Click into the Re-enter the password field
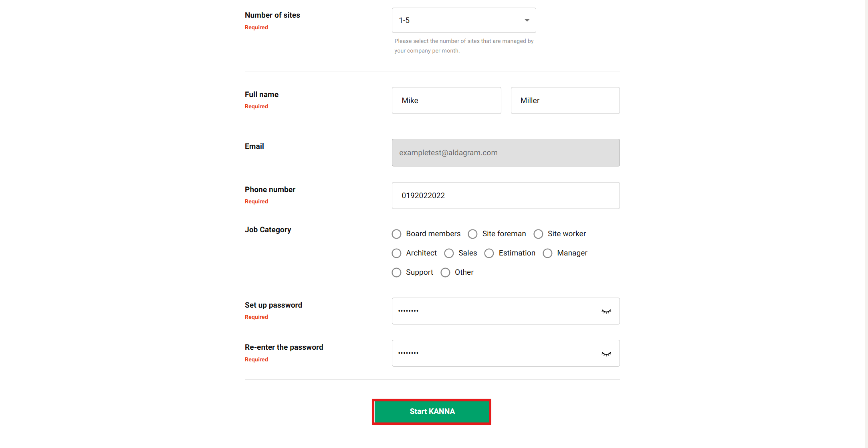The width and height of the screenshot is (868, 448). coord(493,353)
